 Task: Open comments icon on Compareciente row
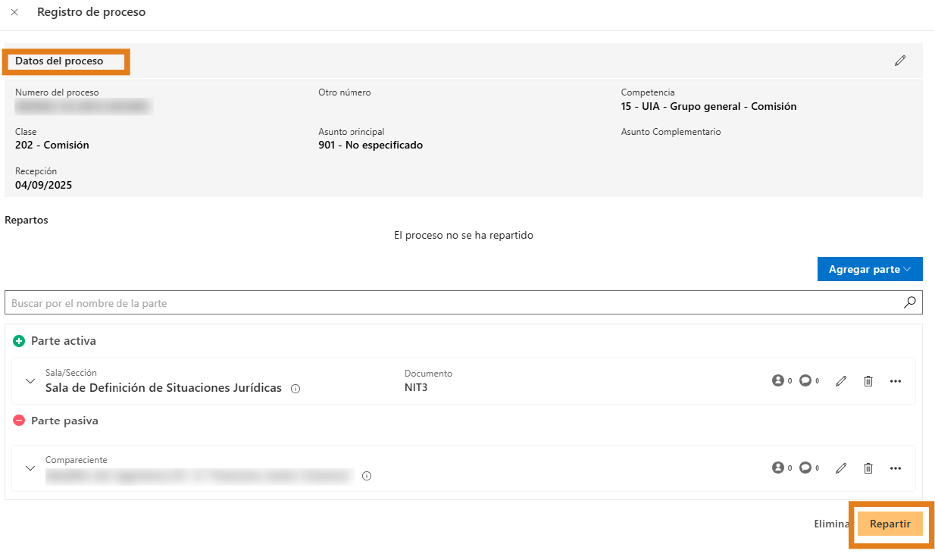click(x=805, y=468)
